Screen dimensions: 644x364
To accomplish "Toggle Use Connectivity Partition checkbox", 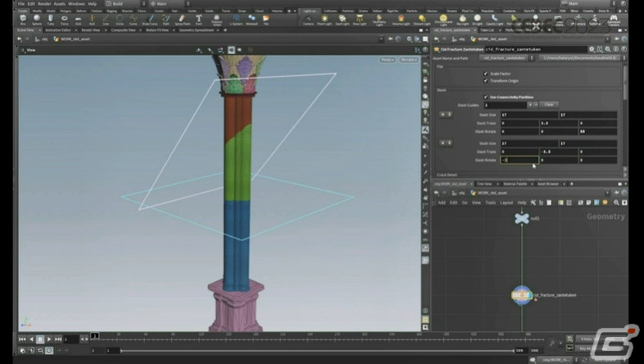I will tap(486, 97).
